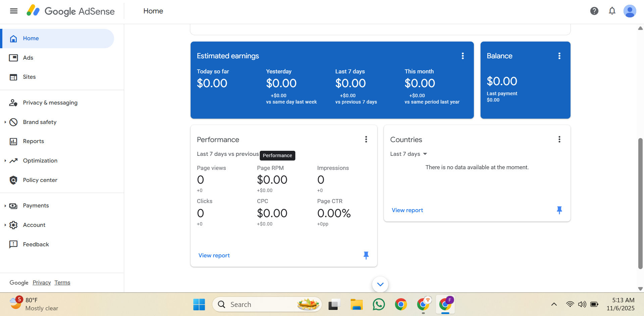This screenshot has height=316, width=644.
Task: Click View report under Performance
Action: click(x=214, y=255)
